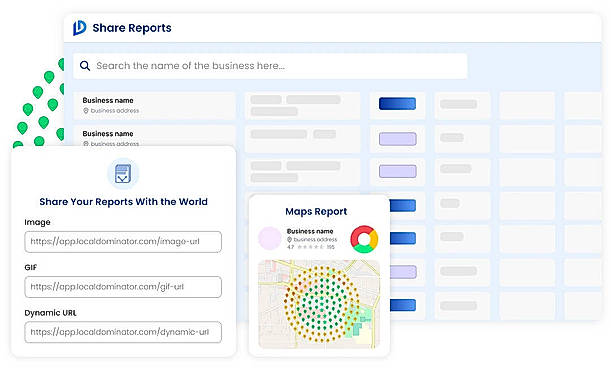This screenshot has width=611, height=368.
Task: Select the Image URL field
Action: 123,242
